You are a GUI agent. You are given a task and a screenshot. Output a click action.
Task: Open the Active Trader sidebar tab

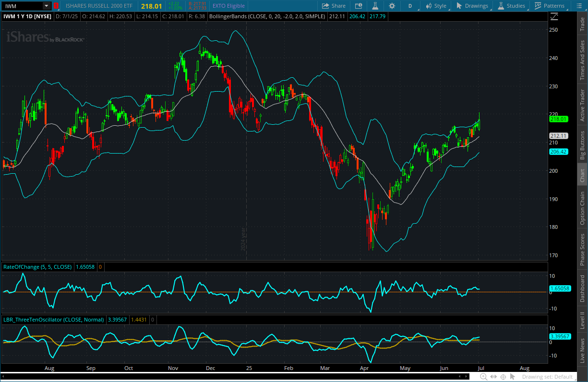tap(582, 106)
